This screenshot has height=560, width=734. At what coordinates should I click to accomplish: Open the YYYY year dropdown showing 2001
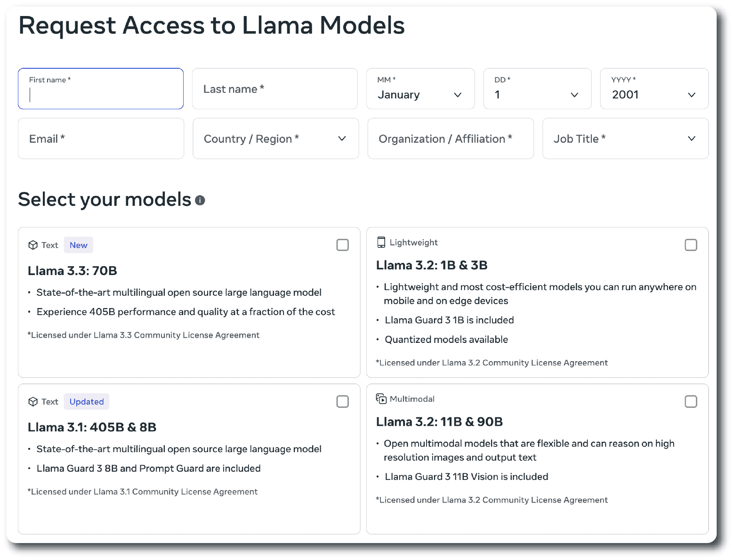coord(653,89)
